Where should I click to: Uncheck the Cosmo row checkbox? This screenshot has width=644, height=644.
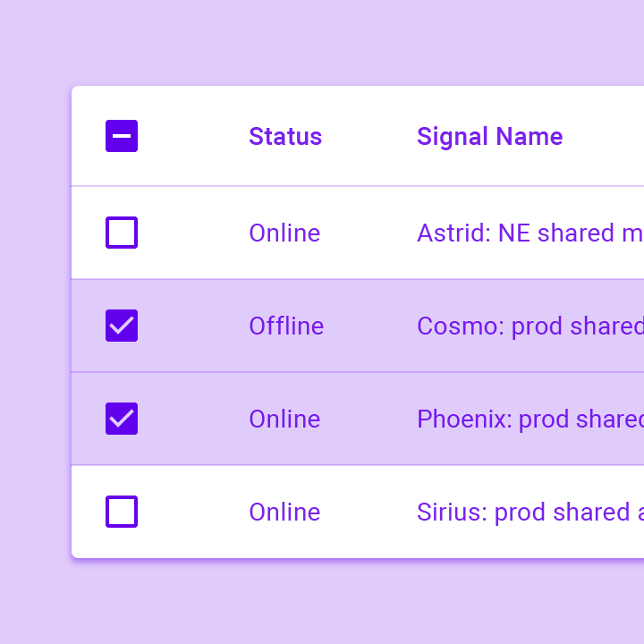(x=122, y=326)
